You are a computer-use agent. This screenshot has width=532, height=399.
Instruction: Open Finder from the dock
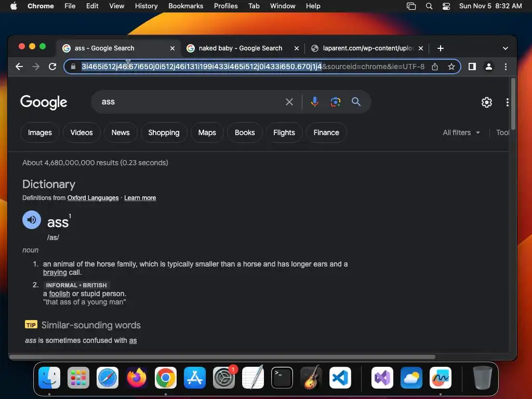(x=49, y=378)
